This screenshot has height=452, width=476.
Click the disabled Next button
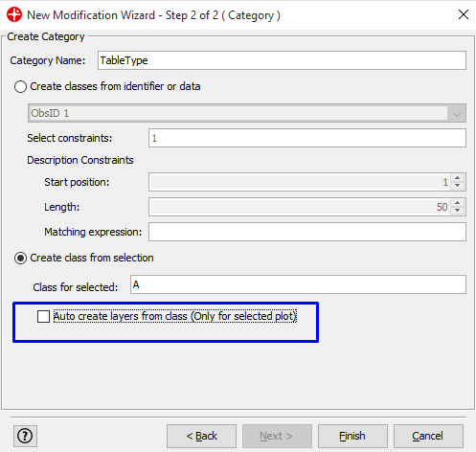(x=277, y=436)
